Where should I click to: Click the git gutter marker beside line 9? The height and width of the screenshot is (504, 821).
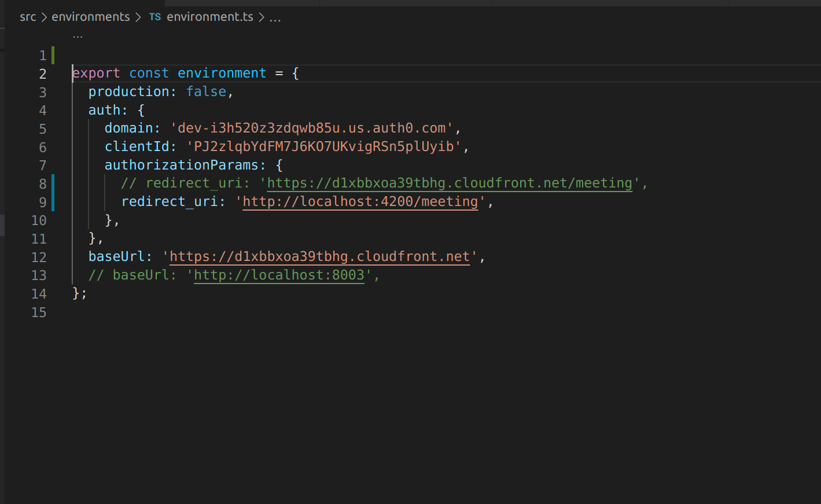click(x=52, y=201)
